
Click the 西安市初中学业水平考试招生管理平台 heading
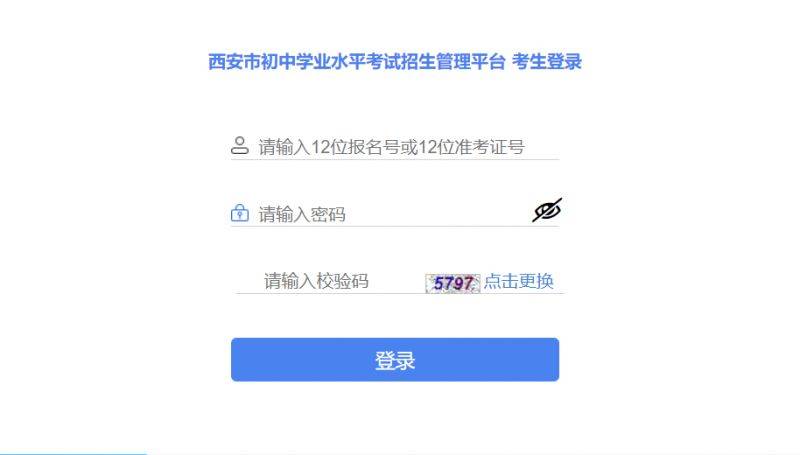pyautogui.click(x=357, y=62)
